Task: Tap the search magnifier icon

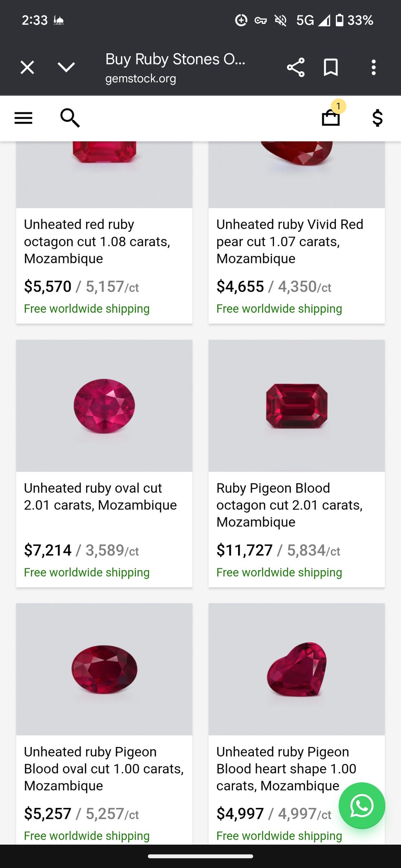Action: [x=70, y=118]
